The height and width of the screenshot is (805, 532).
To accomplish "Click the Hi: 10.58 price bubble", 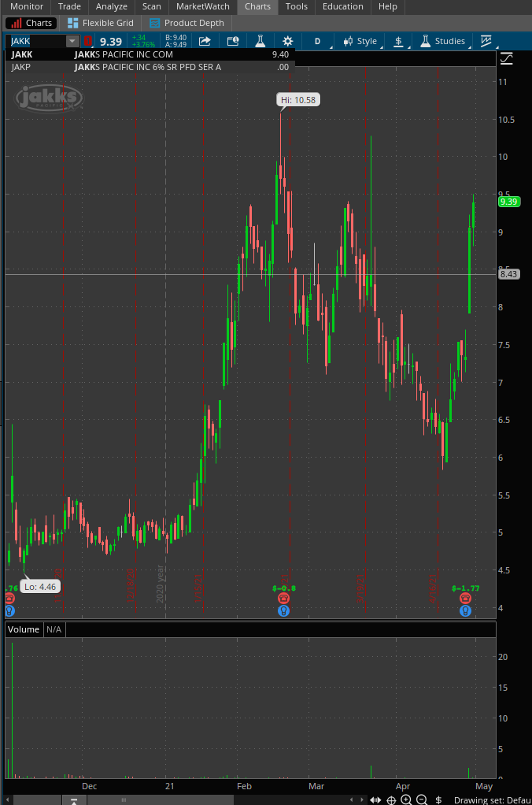I will (298, 99).
